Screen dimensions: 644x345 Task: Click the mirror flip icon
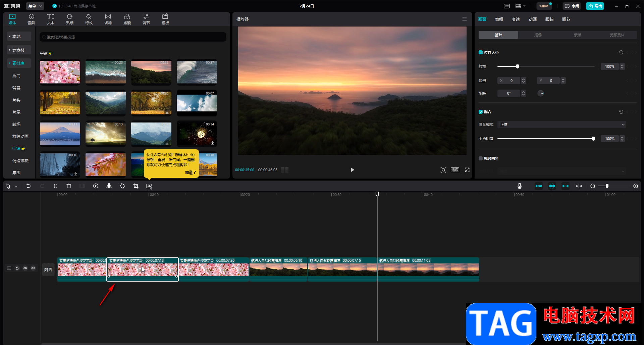coord(109,186)
